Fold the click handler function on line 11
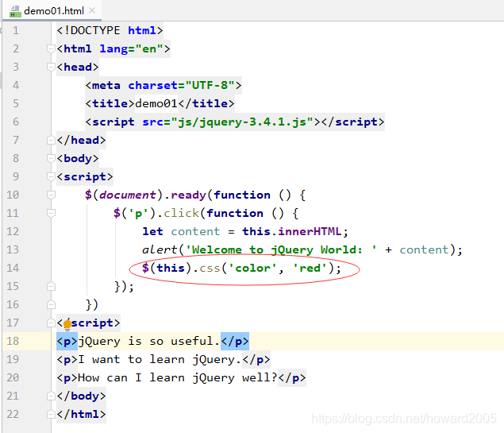The height and width of the screenshot is (433, 504). (x=51, y=213)
